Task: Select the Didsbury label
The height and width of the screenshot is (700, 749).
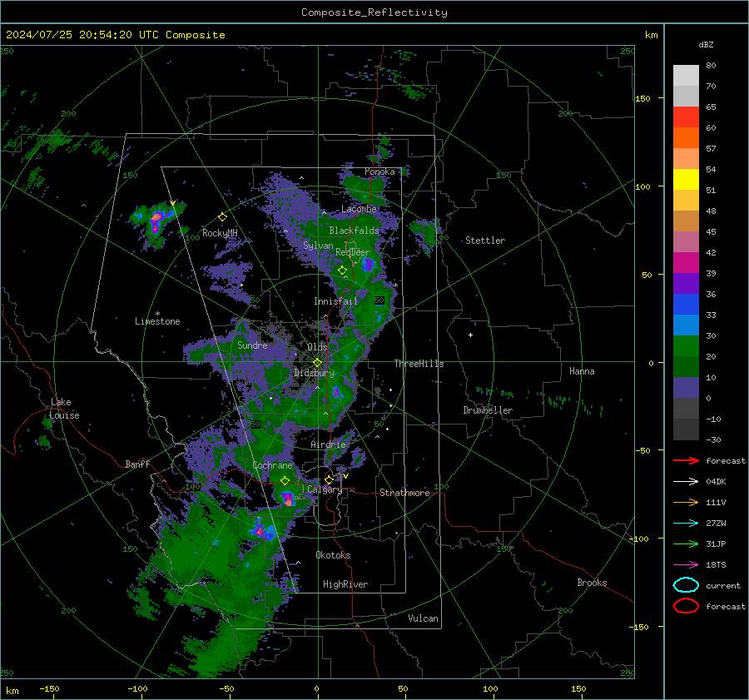Action: click(314, 373)
